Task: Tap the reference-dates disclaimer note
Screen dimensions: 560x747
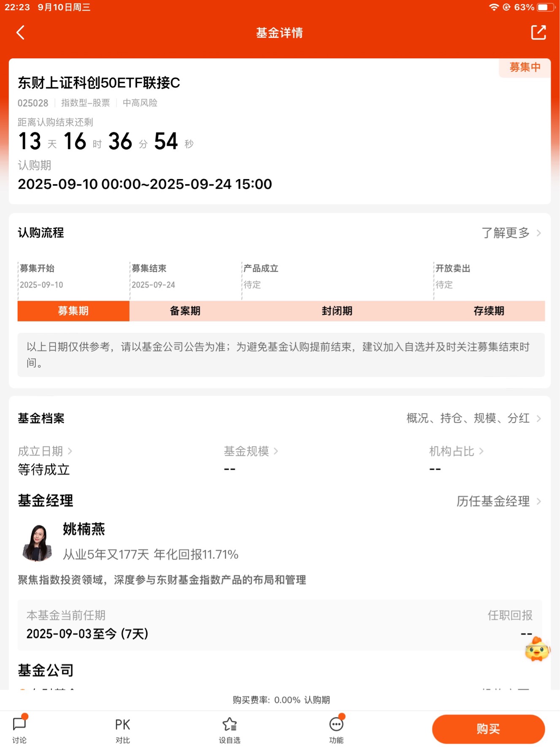Action: pos(281,355)
